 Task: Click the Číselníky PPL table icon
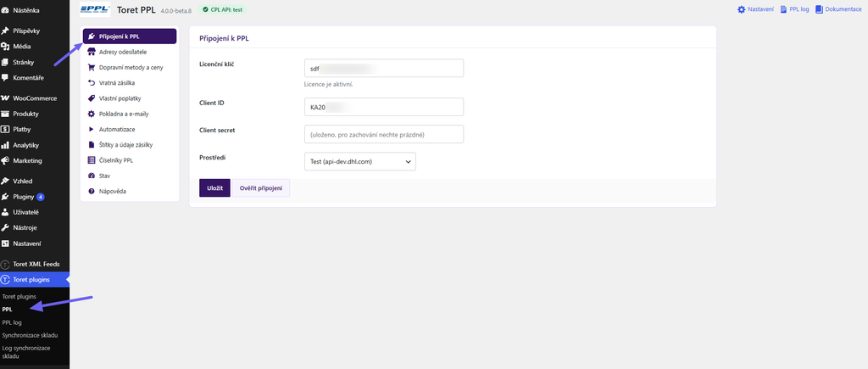pyautogui.click(x=92, y=160)
